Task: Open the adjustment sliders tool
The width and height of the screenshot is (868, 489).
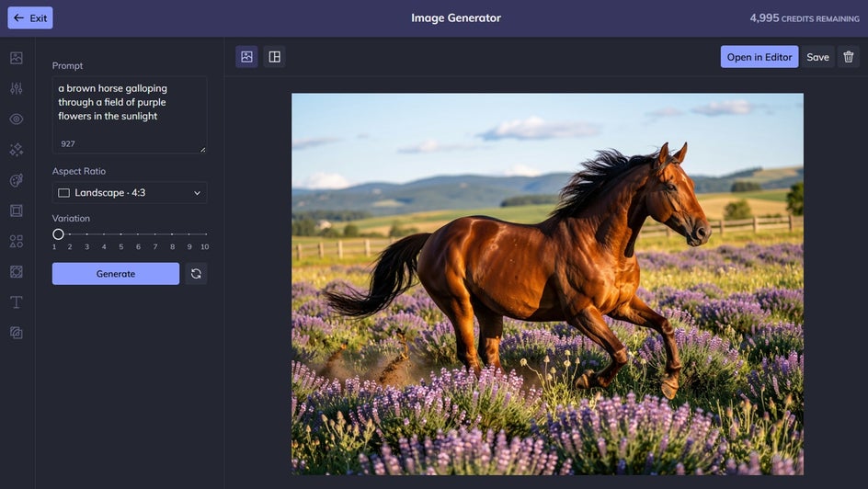Action: click(16, 88)
